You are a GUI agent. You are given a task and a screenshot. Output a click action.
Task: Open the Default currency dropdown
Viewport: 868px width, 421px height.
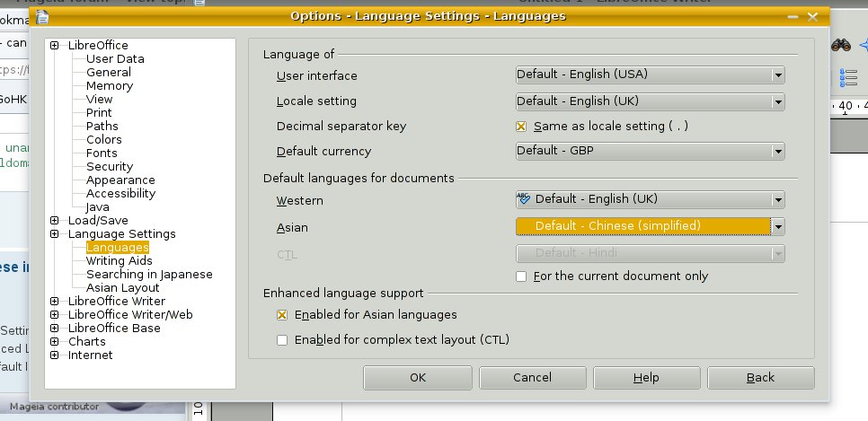tap(650, 151)
